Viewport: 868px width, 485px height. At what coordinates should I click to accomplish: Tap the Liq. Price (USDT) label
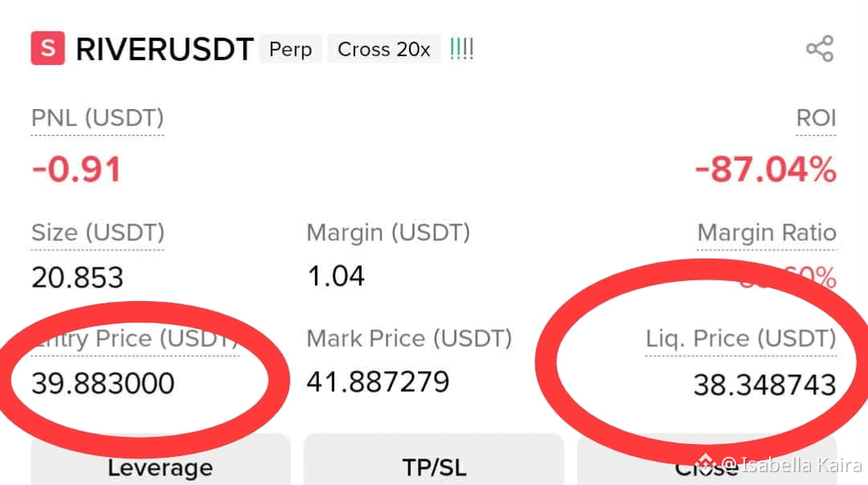[741, 338]
